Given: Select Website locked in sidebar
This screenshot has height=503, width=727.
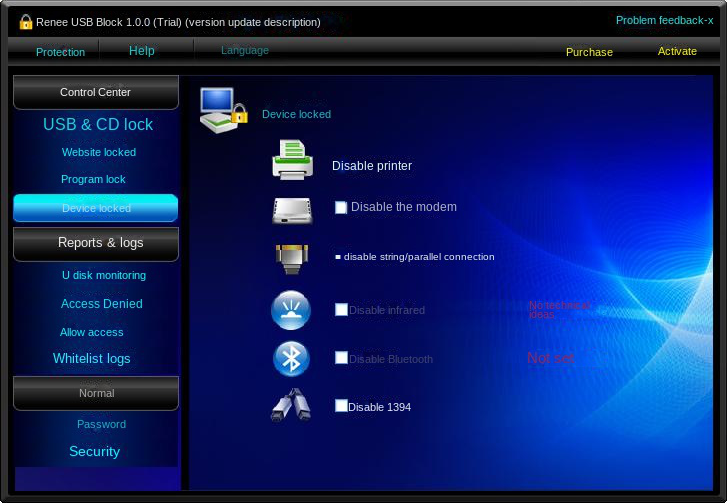Looking at the screenshot, I should point(99,153).
